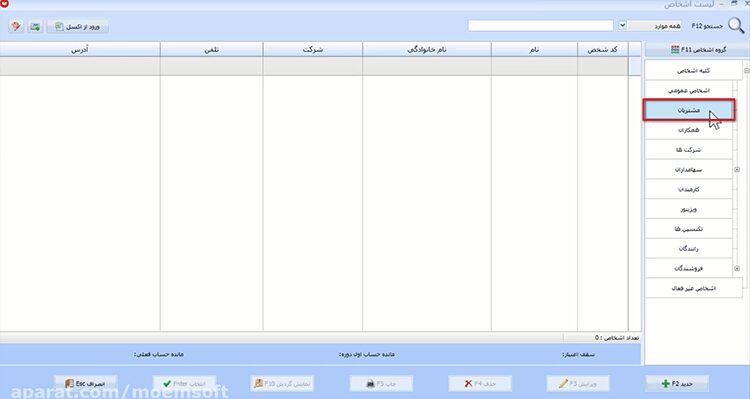Screen dimensions: 750x399
Task: Collapse the کلیه اشخاص tree node
Action: coord(747,70)
